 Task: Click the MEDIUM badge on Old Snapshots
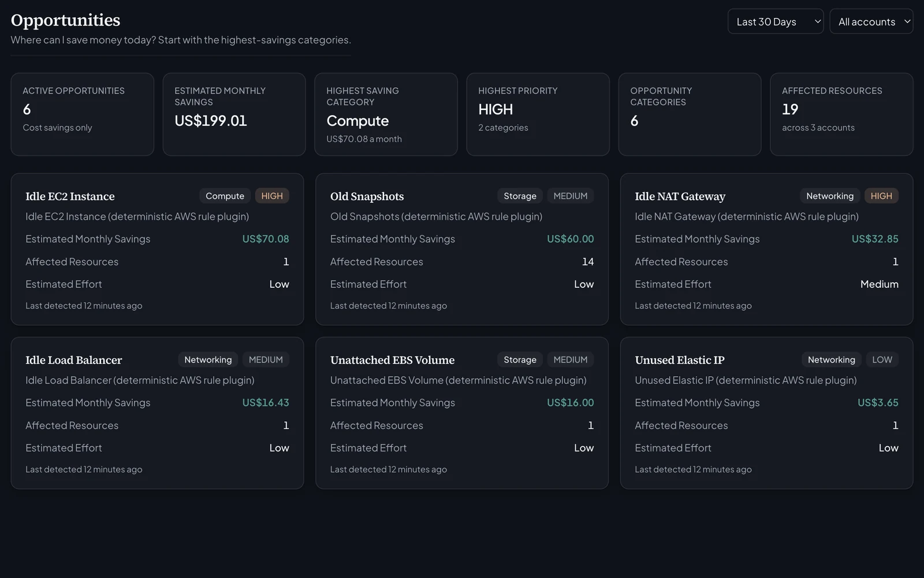click(x=571, y=196)
